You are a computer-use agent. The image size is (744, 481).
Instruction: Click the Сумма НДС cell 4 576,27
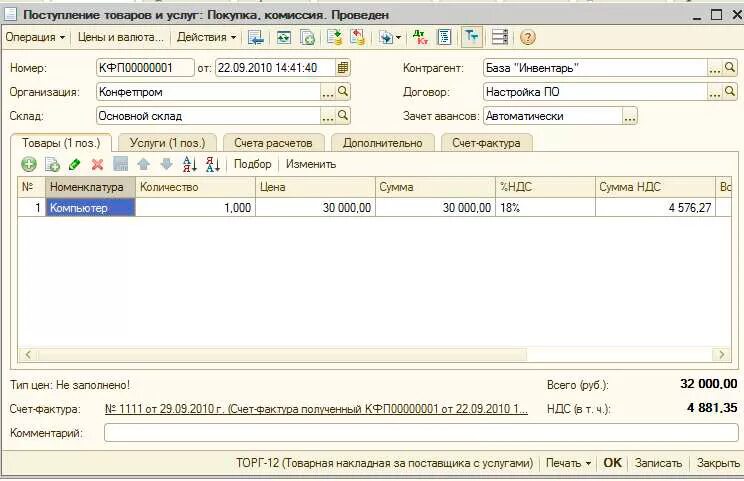(x=655, y=208)
